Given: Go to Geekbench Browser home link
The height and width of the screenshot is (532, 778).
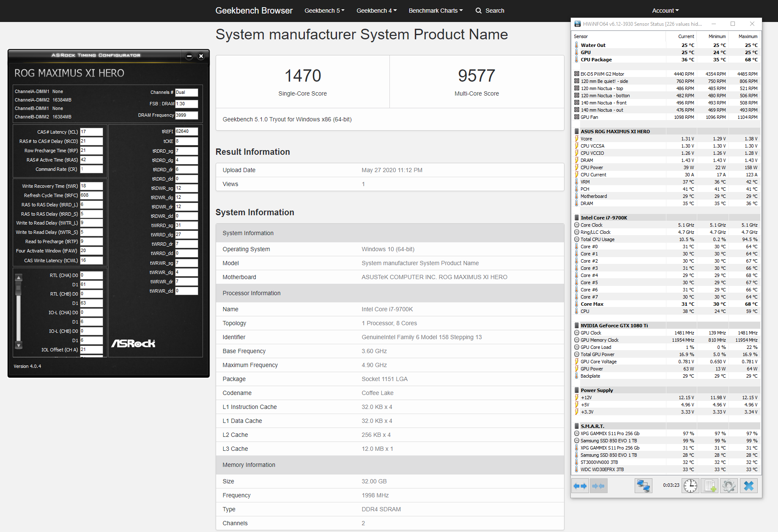Looking at the screenshot, I should (x=254, y=11).
